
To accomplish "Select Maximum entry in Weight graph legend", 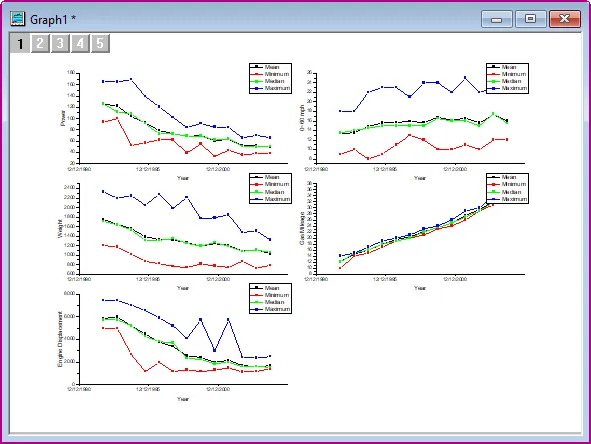I will (x=270, y=199).
